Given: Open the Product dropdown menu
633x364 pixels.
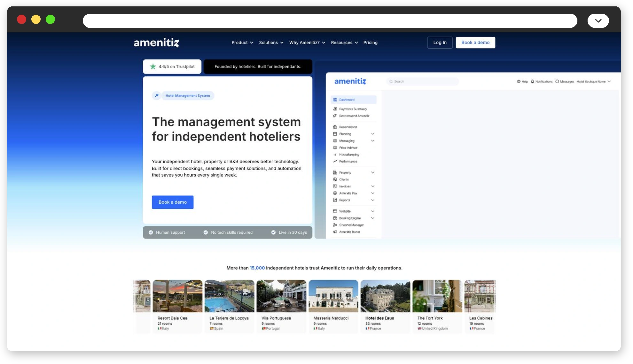Looking at the screenshot, I should pyautogui.click(x=242, y=42).
